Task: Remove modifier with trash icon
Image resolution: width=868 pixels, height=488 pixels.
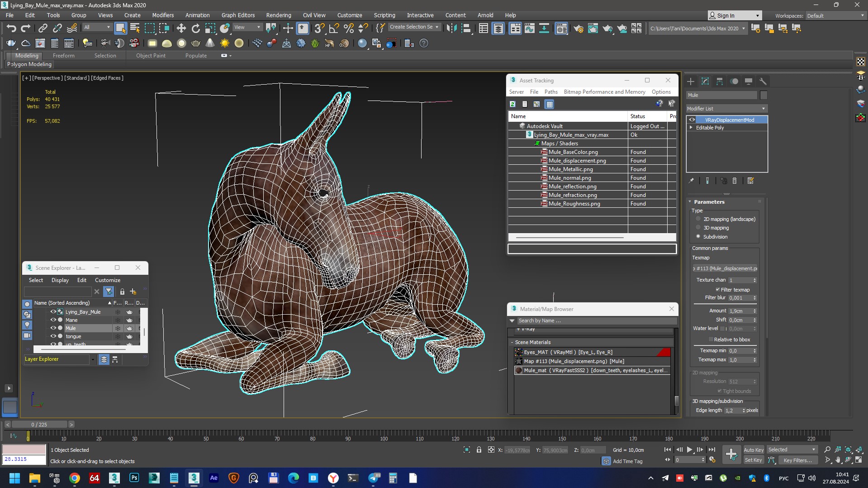Action: click(x=735, y=181)
